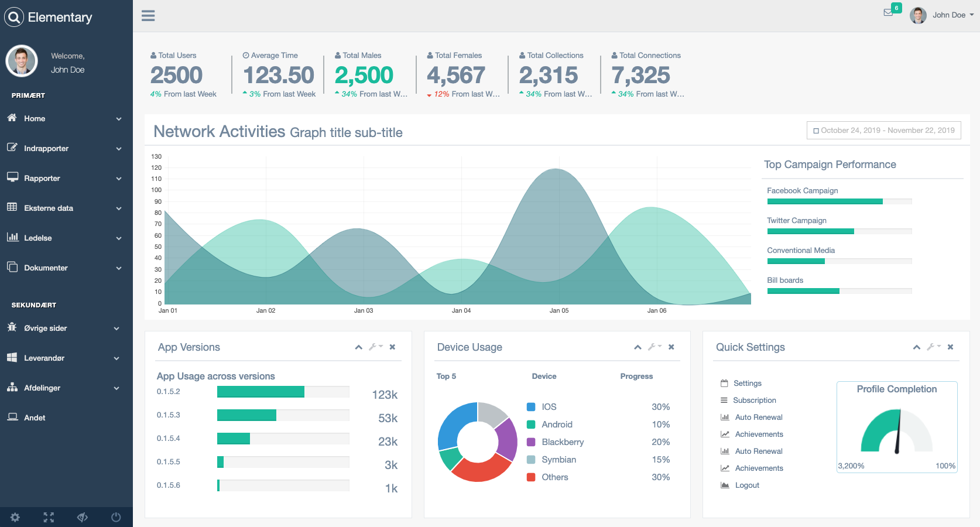The image size is (980, 527).
Task: Collapse the Quick Settings panel
Action: tap(917, 347)
